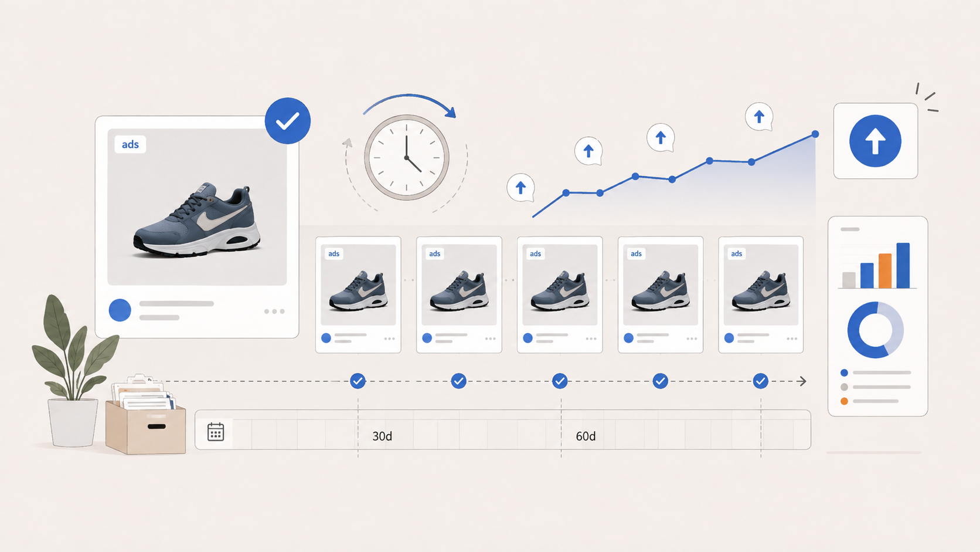Click the tallest blue bar in the bar chart

[x=903, y=265]
